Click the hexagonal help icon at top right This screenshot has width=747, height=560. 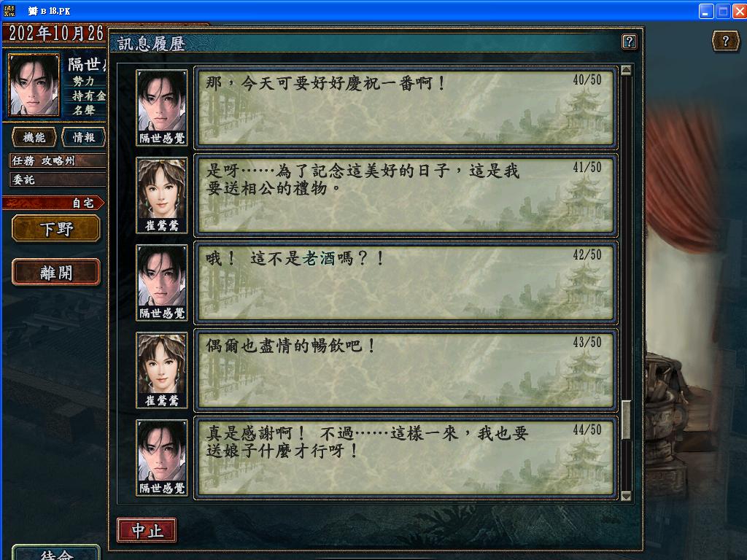click(x=725, y=41)
